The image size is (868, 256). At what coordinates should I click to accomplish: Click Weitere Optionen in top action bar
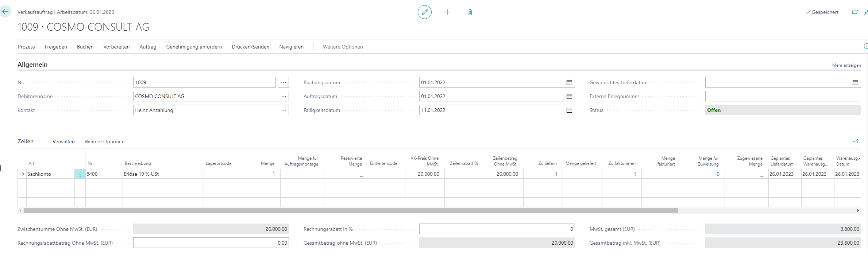coord(343,47)
